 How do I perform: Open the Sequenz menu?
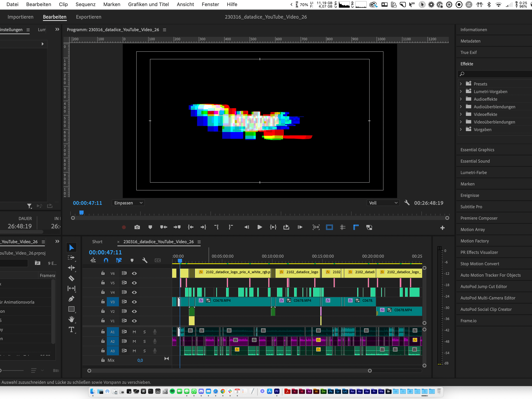coord(85,4)
